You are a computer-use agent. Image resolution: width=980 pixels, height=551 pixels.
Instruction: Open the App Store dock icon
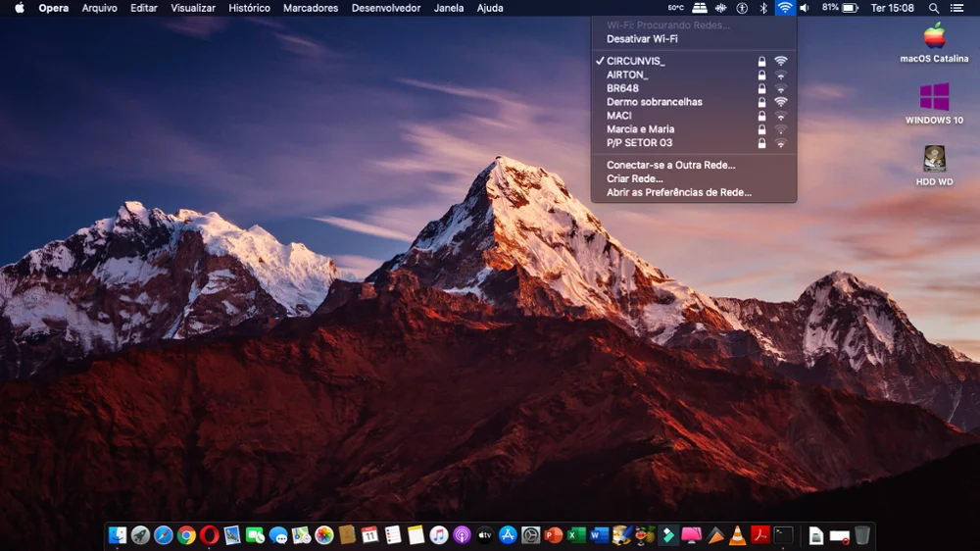[508, 535]
